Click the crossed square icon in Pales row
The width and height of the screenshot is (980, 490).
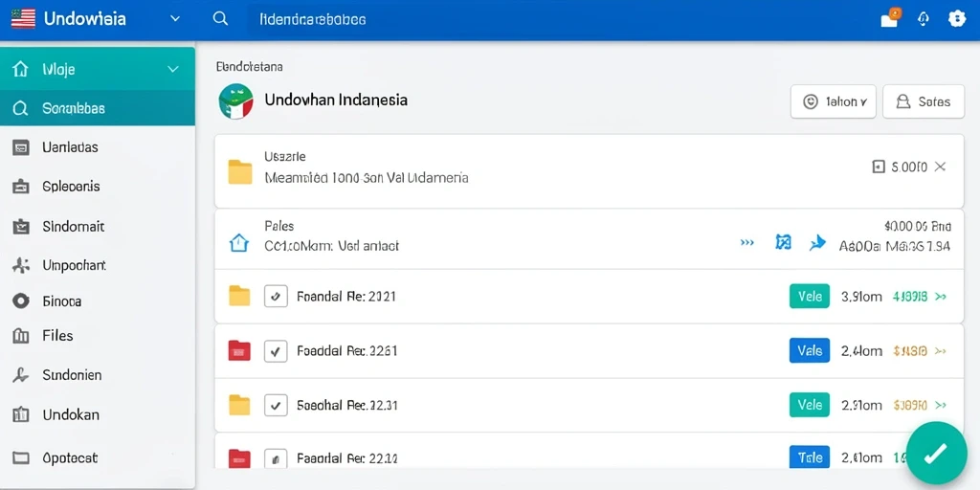[783, 242]
